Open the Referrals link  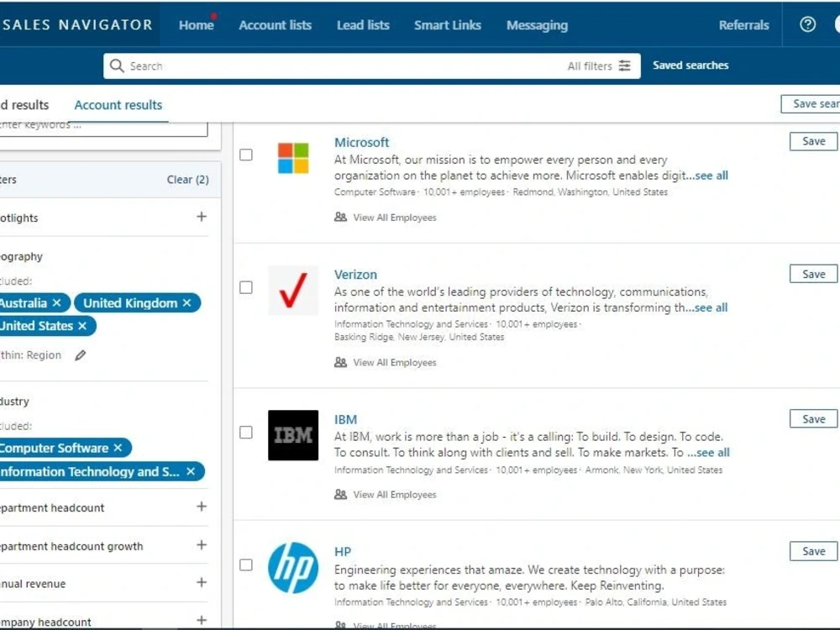coord(743,25)
